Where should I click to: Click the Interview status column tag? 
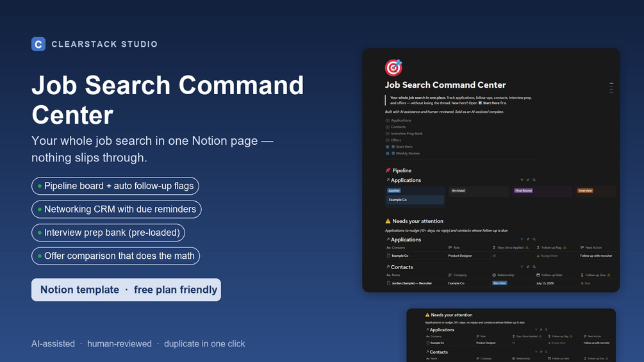(x=585, y=190)
